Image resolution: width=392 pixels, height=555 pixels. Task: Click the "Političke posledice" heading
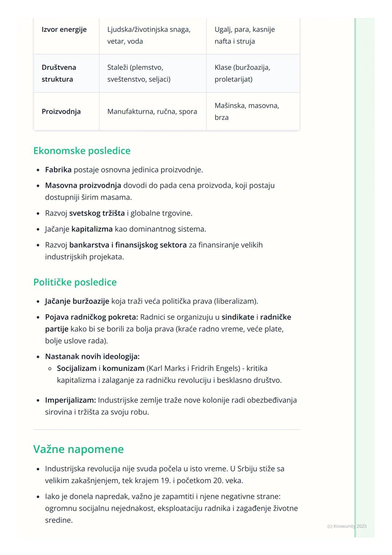(75, 282)
